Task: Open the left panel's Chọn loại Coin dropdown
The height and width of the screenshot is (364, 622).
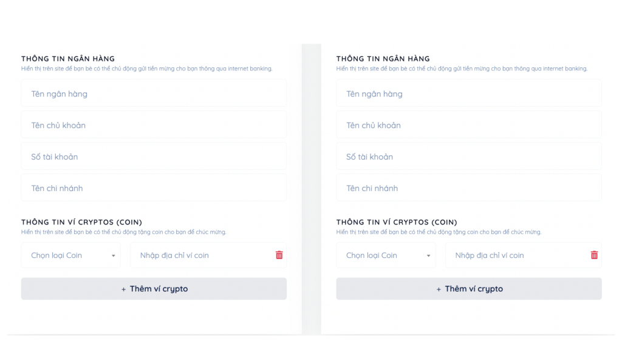Action: (x=71, y=255)
